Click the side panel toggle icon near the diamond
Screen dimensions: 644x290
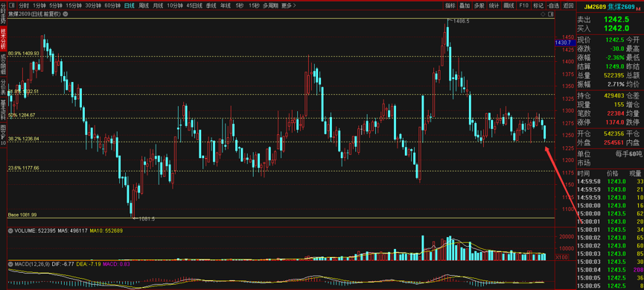(x=550, y=14)
